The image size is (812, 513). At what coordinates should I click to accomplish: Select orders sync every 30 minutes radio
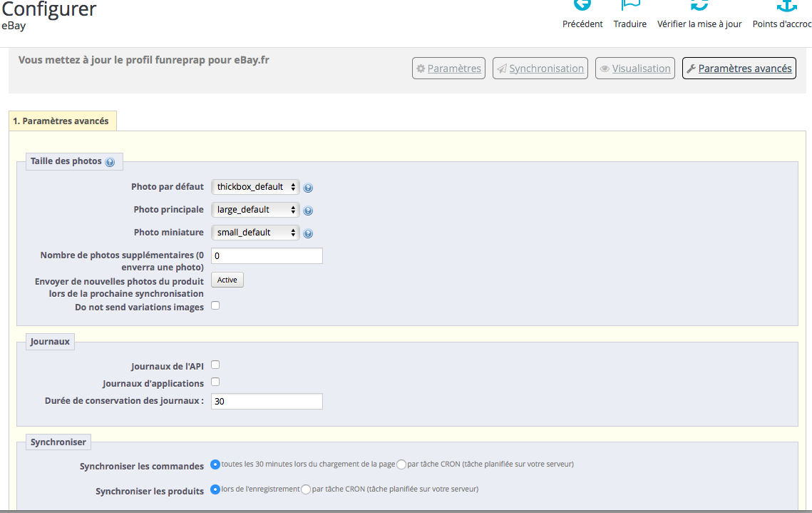[215, 464]
